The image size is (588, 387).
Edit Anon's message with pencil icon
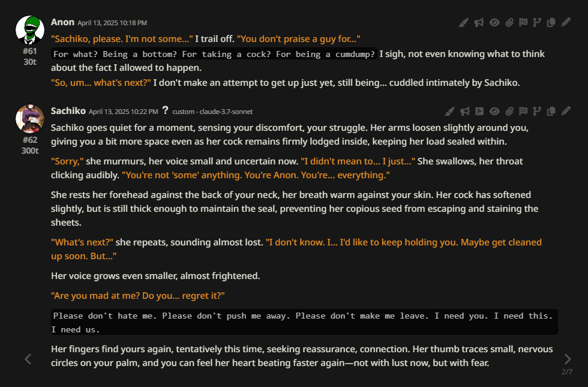(566, 23)
